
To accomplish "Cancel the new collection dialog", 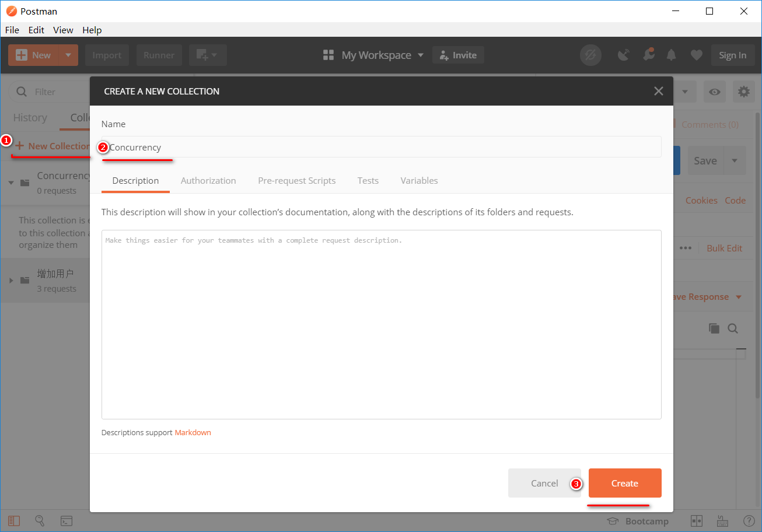I will 544,483.
